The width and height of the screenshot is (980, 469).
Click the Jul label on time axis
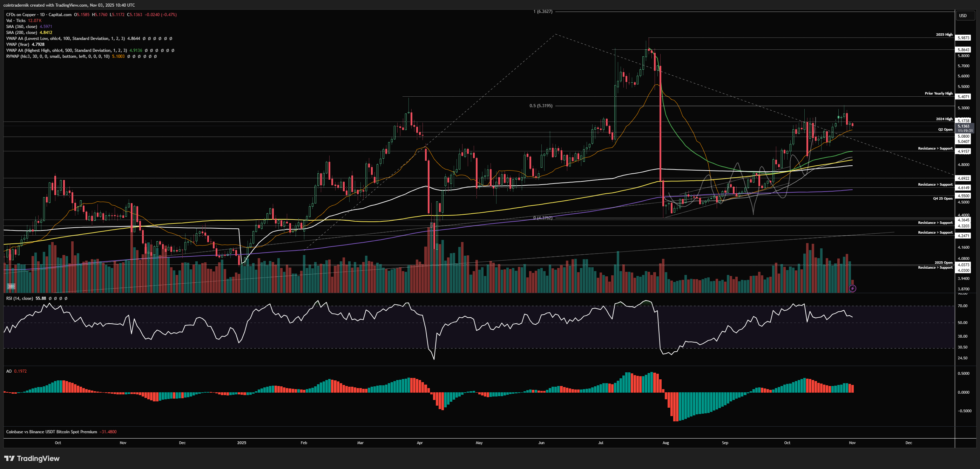600,443
